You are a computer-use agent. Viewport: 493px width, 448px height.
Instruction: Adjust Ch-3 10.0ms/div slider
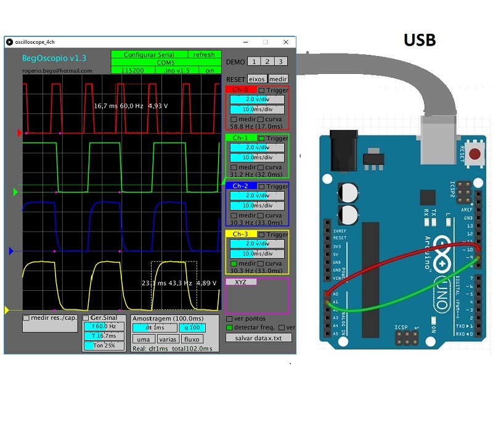(x=257, y=254)
